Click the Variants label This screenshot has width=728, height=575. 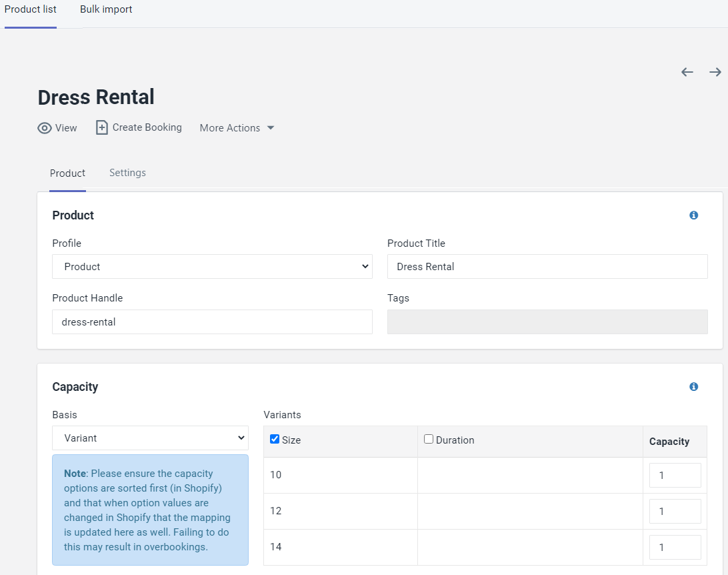pyautogui.click(x=282, y=415)
